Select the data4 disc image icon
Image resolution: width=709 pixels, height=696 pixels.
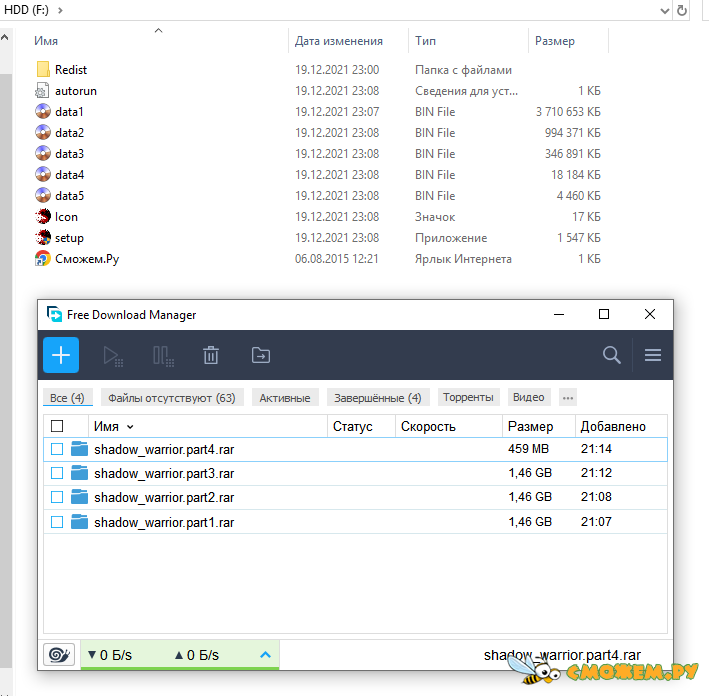(x=43, y=175)
